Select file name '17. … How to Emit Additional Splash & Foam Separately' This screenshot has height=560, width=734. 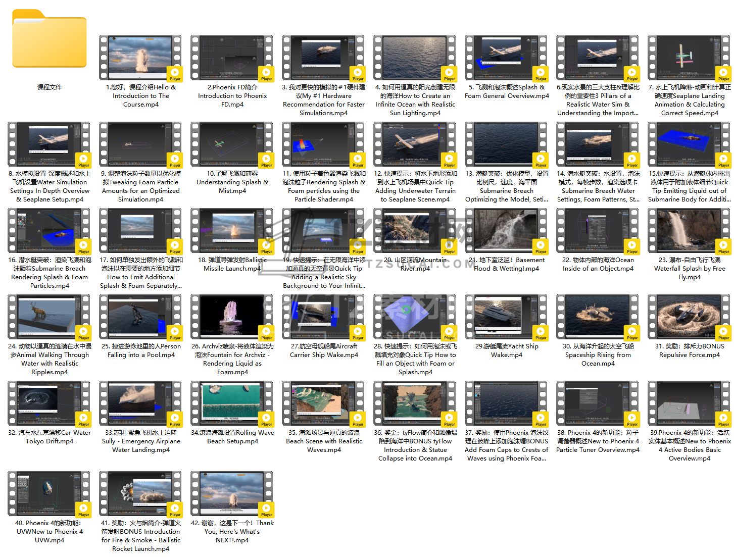(x=141, y=273)
